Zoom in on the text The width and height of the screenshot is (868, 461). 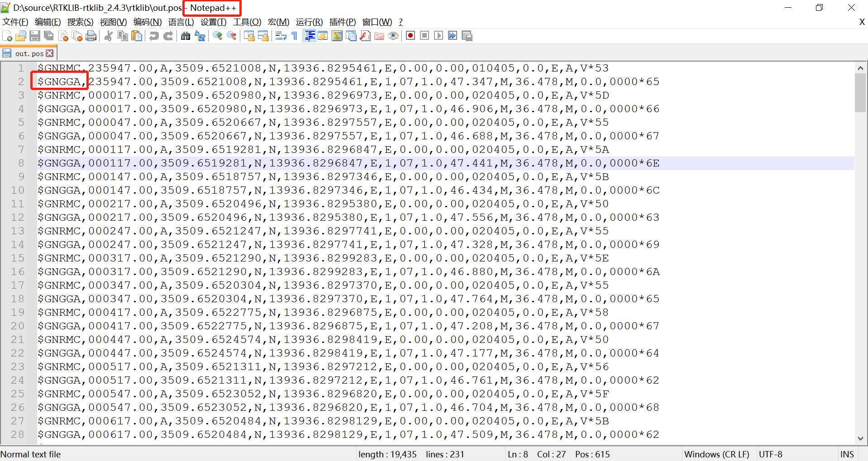217,36
